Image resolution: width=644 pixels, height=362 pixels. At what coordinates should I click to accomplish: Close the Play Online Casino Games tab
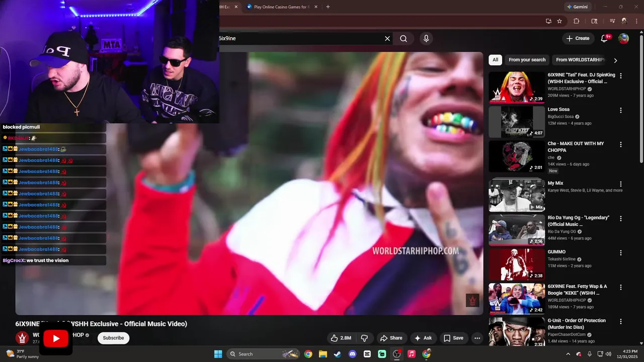(315, 7)
